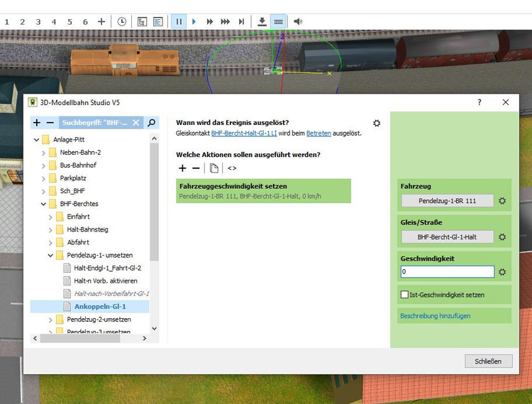
Task: Click the Beschreibung hinzufügen link
Action: pos(435,316)
